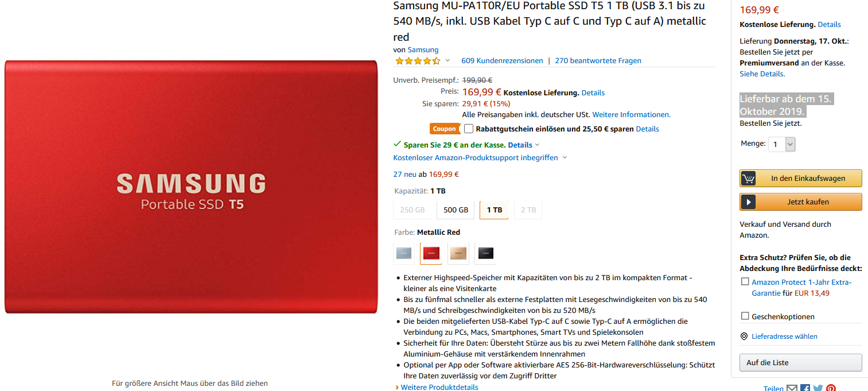
Task: Select the 500 GB capacity option
Action: pos(456,210)
